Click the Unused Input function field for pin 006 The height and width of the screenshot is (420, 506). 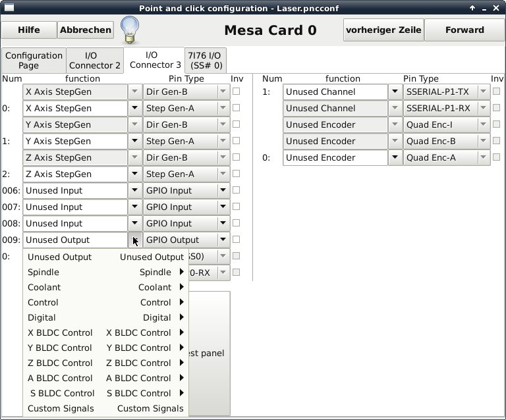click(x=75, y=190)
